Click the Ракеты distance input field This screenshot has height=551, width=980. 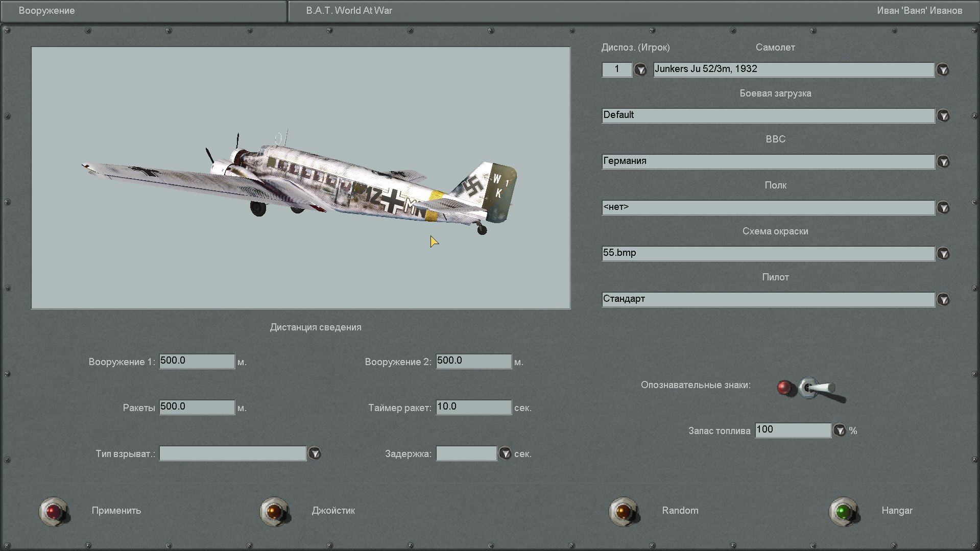tap(197, 407)
